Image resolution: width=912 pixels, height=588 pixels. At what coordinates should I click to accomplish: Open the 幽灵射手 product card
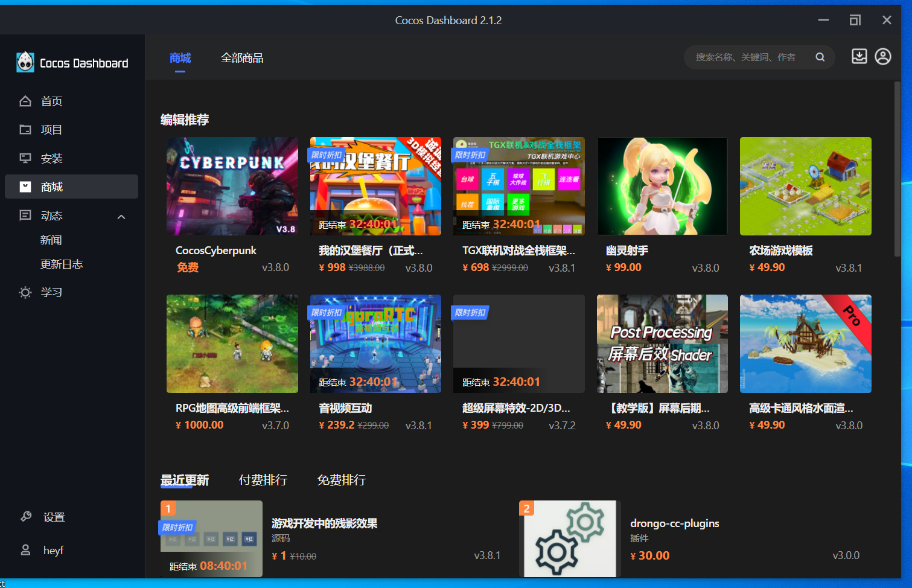tap(662, 186)
